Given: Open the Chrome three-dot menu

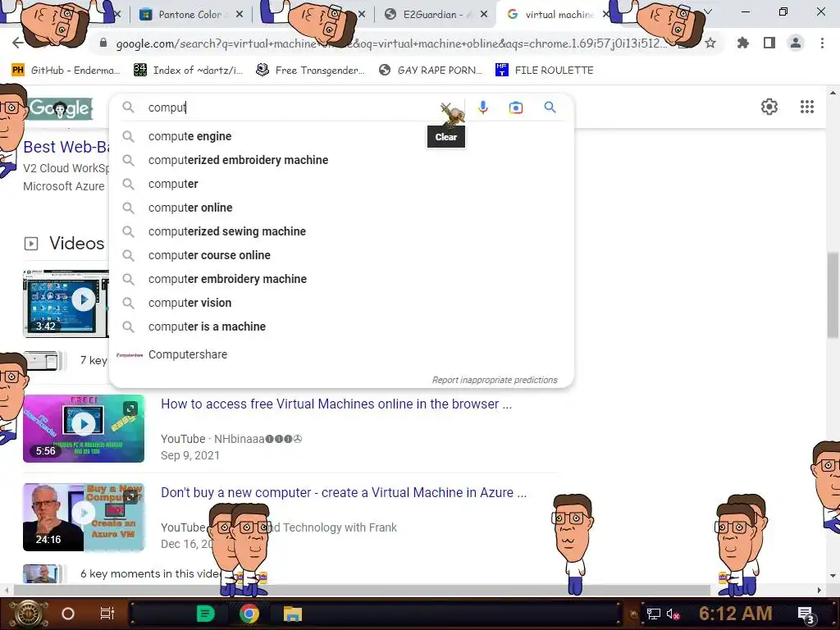Looking at the screenshot, I should click(x=822, y=43).
